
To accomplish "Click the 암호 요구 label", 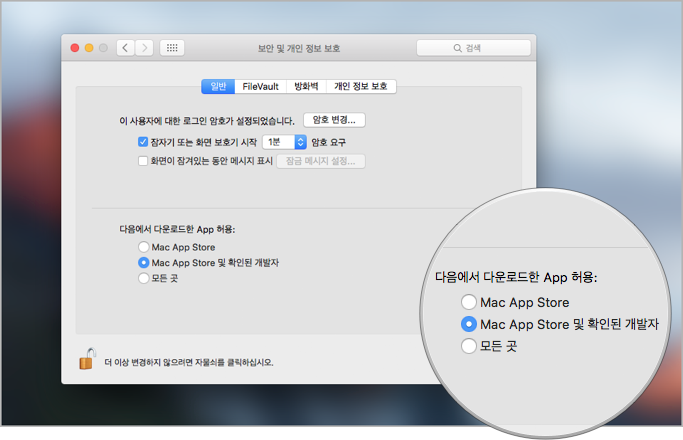I will 328,142.
